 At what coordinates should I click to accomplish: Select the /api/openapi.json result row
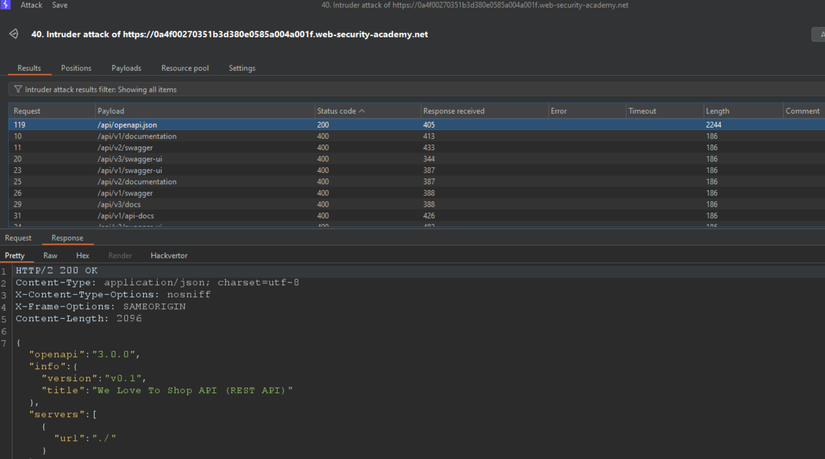[x=416, y=125]
